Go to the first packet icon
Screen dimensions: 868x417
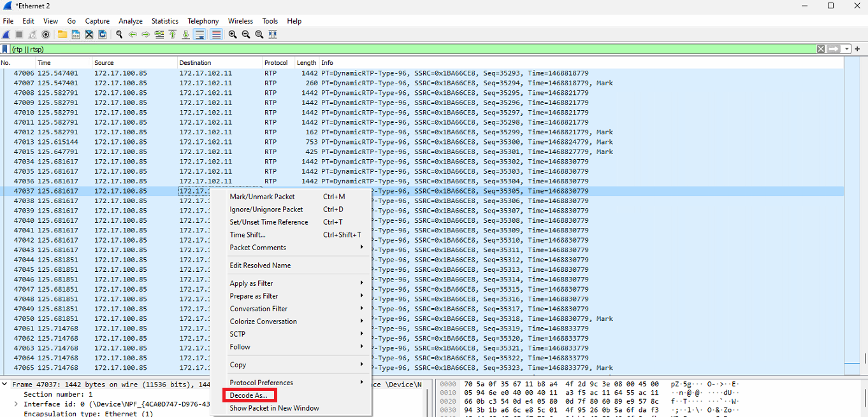point(172,34)
